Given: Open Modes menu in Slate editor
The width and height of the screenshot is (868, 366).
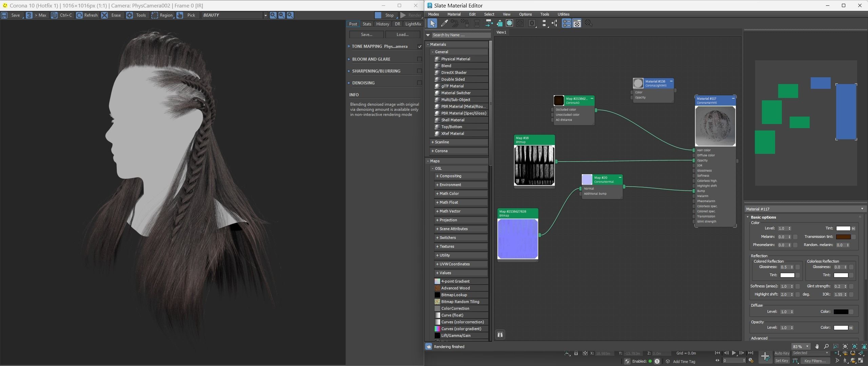Looking at the screenshot, I should 433,14.
